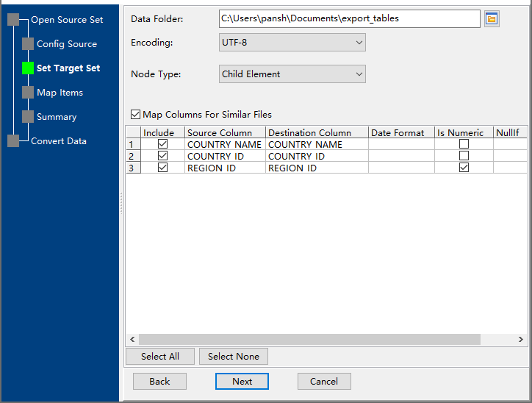Click the Is Numeric column header
532x403 pixels.
pos(464,132)
